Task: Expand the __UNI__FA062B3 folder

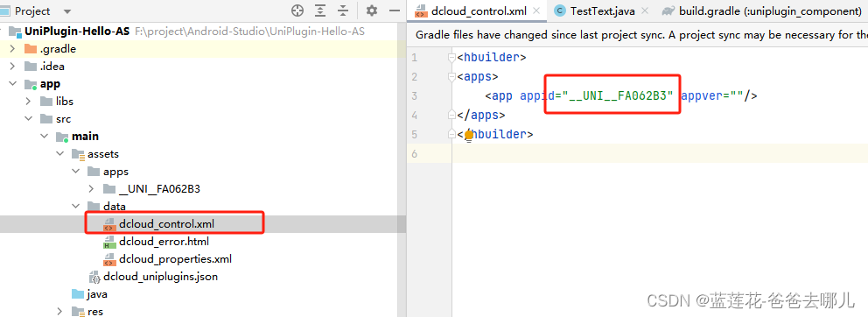Action: (x=91, y=189)
